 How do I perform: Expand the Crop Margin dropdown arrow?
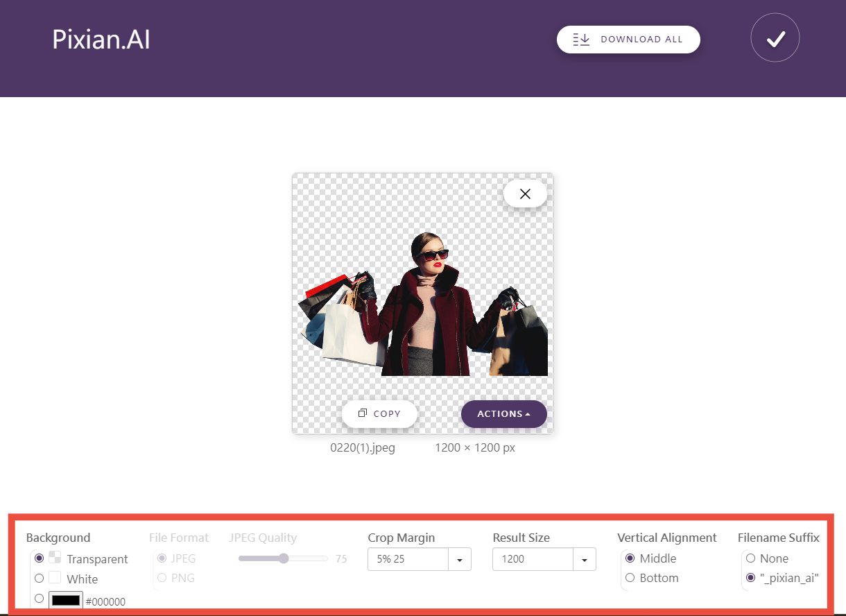pos(460,559)
